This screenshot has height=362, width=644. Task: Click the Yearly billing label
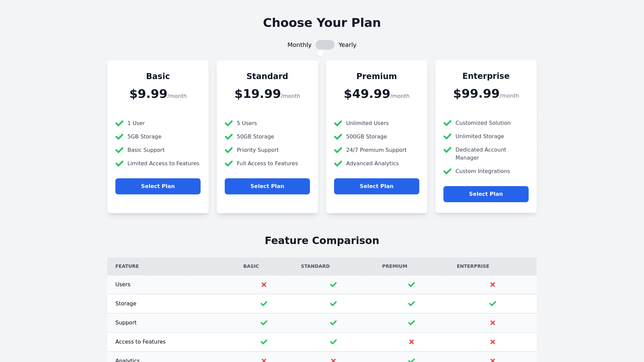click(347, 45)
